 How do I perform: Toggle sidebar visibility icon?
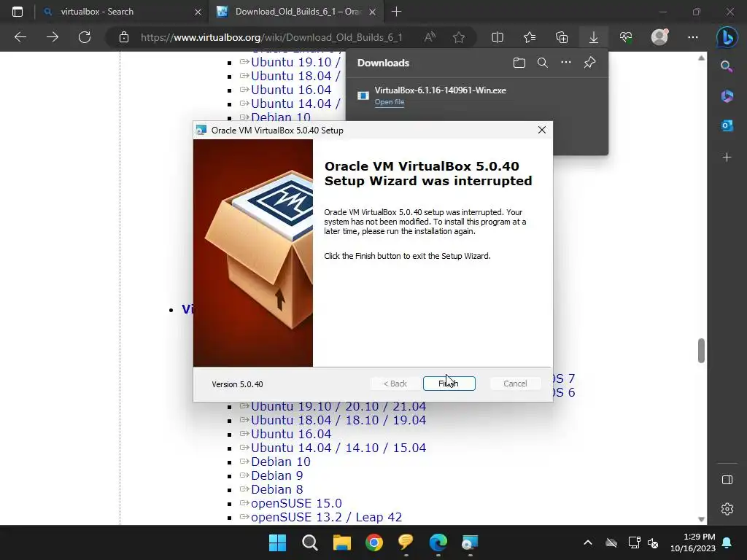tap(727, 480)
